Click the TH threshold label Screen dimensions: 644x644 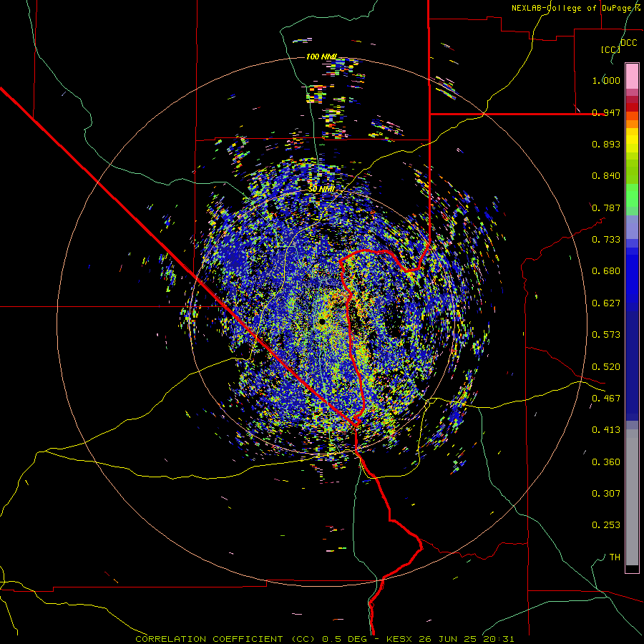click(x=615, y=557)
